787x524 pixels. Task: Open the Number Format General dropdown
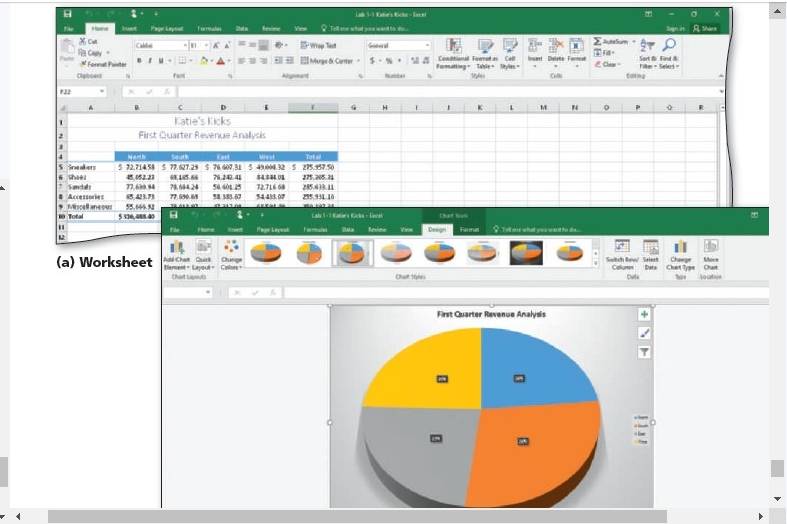tap(399, 46)
